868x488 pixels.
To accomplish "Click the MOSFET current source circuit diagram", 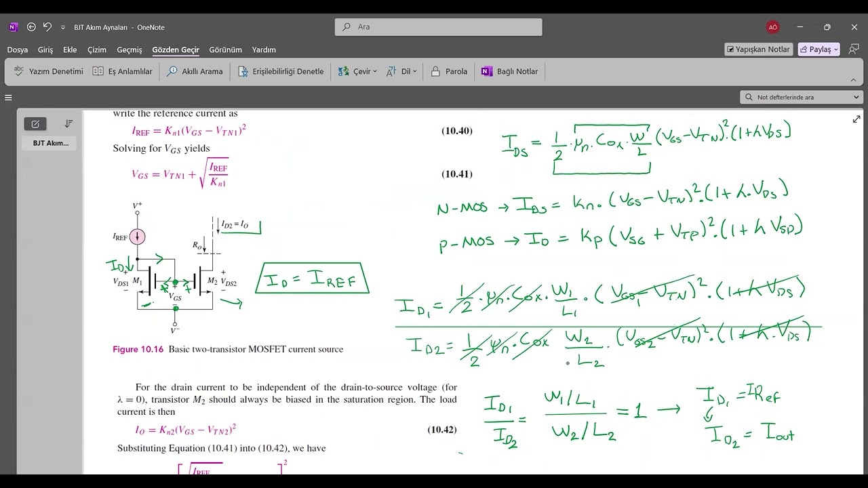I will 176,268.
